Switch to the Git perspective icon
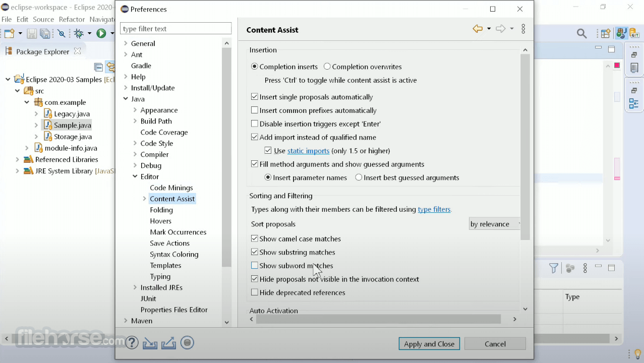This screenshot has width=644, height=363. point(634,33)
